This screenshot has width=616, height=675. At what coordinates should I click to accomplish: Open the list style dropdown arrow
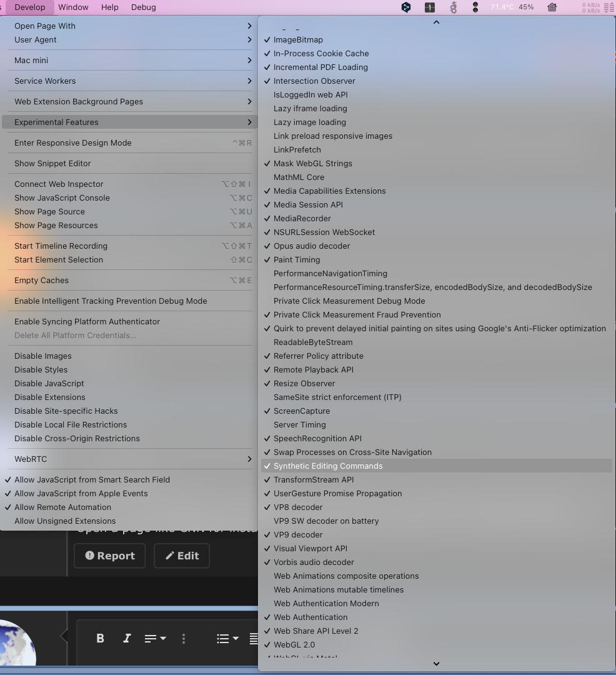tap(236, 638)
